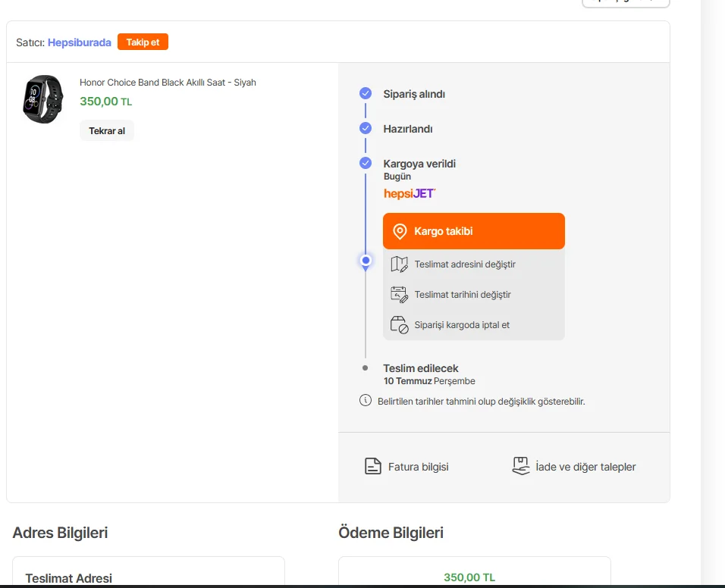Select Teslimat tarihini değiştir option
Image resolution: width=725 pixels, height=588 pixels.
pyautogui.click(x=474, y=295)
